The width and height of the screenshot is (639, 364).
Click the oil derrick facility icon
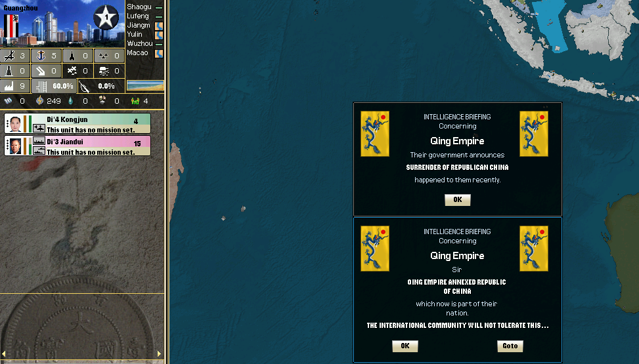(9, 71)
